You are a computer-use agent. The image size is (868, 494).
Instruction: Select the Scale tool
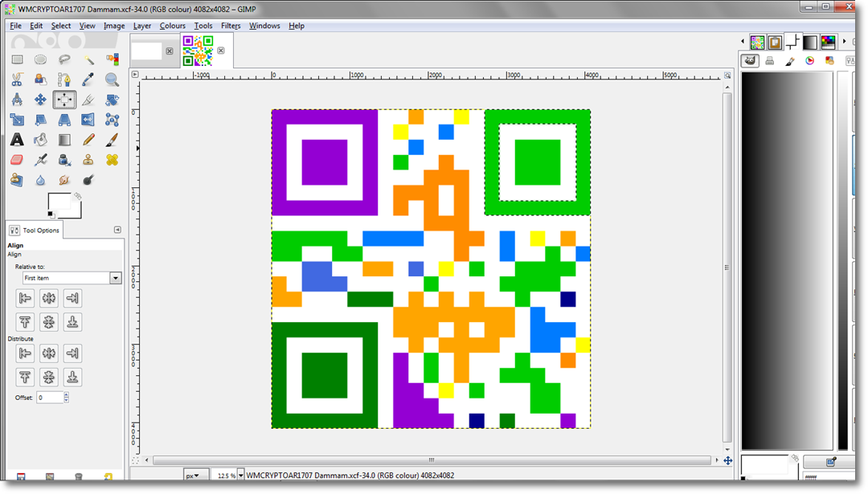pos(17,120)
